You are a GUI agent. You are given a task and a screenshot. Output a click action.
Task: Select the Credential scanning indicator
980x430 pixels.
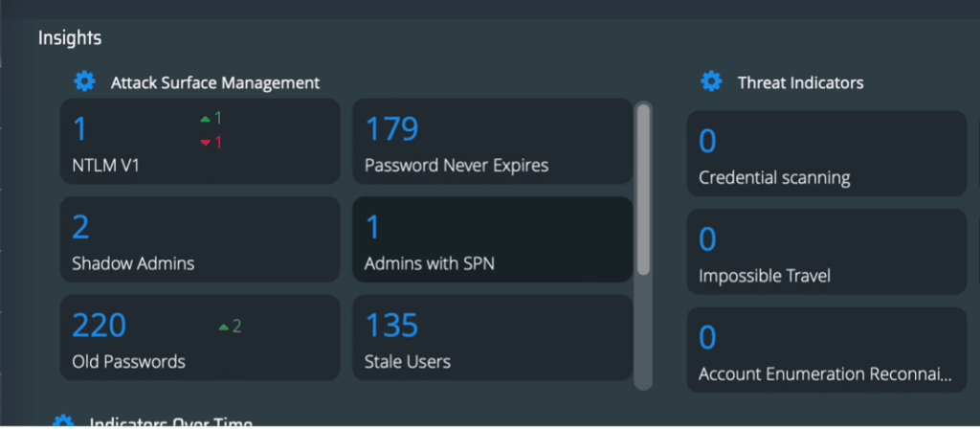pyautogui.click(x=826, y=153)
